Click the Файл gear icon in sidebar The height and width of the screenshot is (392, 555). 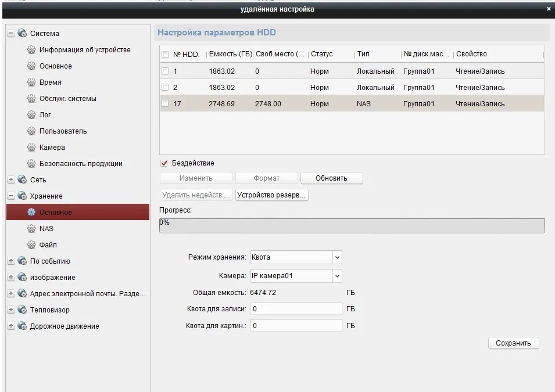pyautogui.click(x=31, y=245)
